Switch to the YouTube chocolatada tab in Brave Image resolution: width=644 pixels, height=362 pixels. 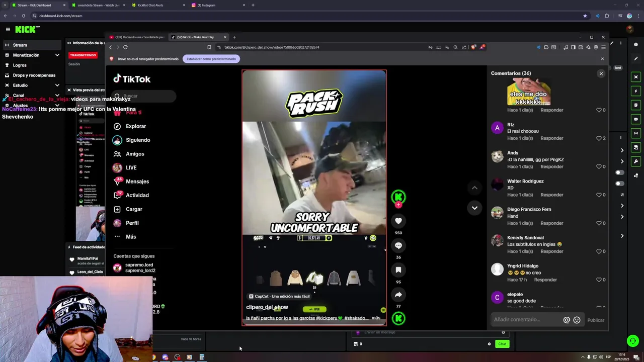[137, 37]
